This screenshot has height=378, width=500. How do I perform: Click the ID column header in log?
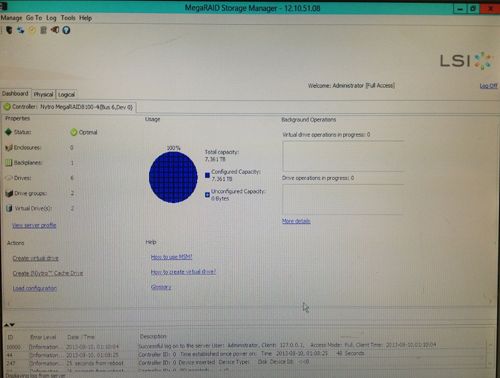[10, 337]
